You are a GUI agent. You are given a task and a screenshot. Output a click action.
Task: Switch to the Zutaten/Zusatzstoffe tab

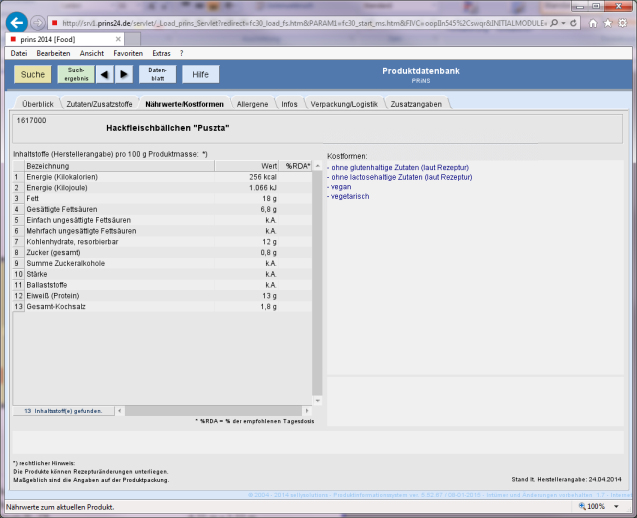pos(99,103)
